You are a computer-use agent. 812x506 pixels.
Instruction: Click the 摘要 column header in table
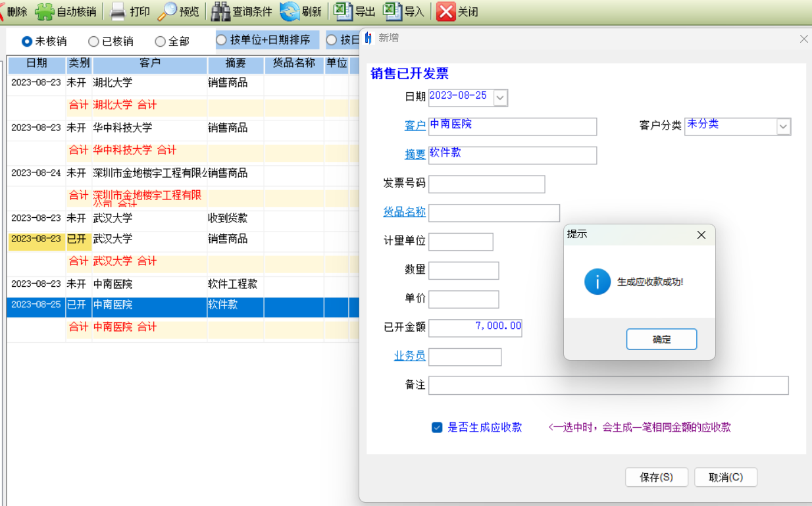pos(236,64)
